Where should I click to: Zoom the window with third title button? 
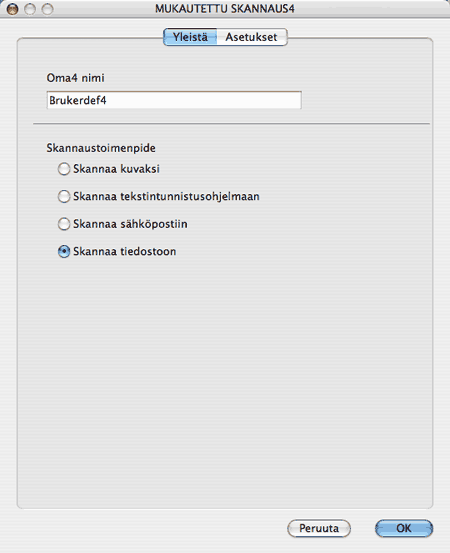coord(47,9)
